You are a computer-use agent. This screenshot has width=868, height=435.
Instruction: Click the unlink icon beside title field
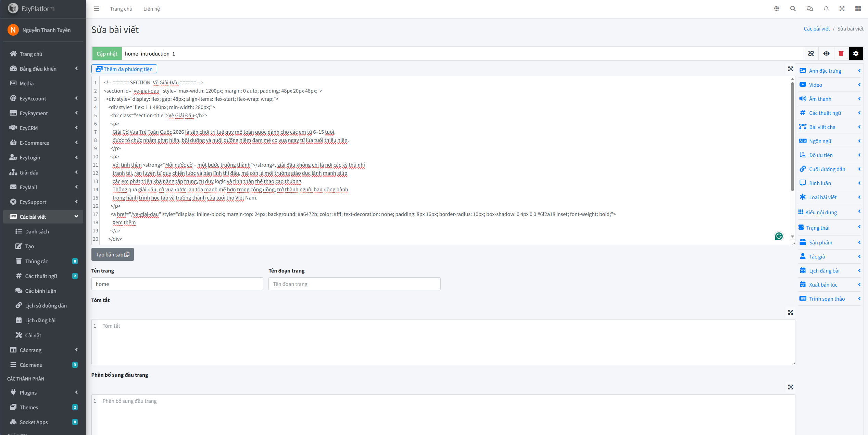(811, 53)
